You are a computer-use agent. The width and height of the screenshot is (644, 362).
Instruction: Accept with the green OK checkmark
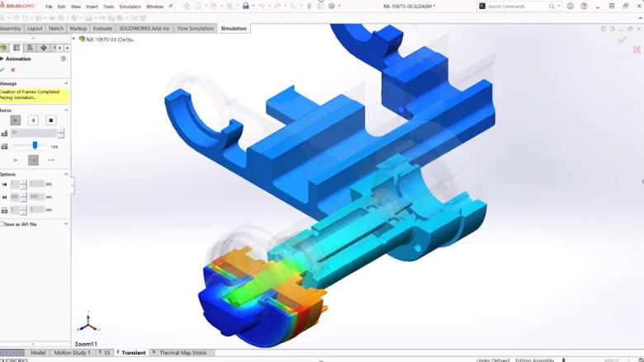click(x=2, y=70)
